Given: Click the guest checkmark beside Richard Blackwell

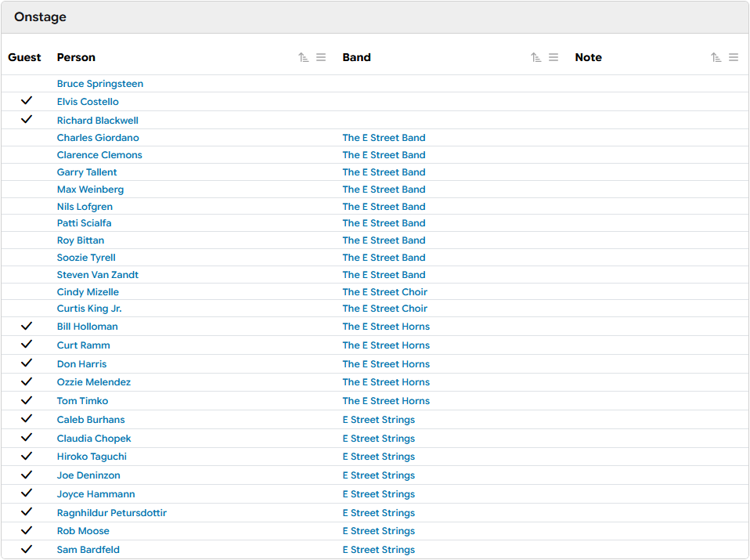Looking at the screenshot, I should [27, 120].
